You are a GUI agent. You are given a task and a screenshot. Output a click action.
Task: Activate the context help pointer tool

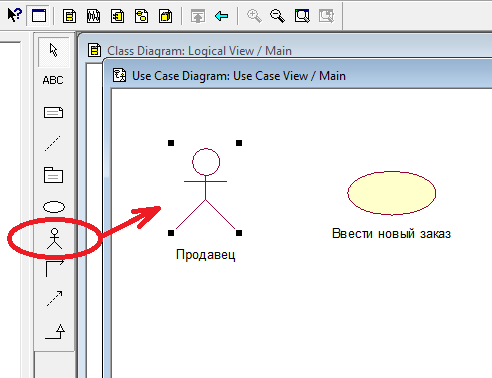point(15,15)
